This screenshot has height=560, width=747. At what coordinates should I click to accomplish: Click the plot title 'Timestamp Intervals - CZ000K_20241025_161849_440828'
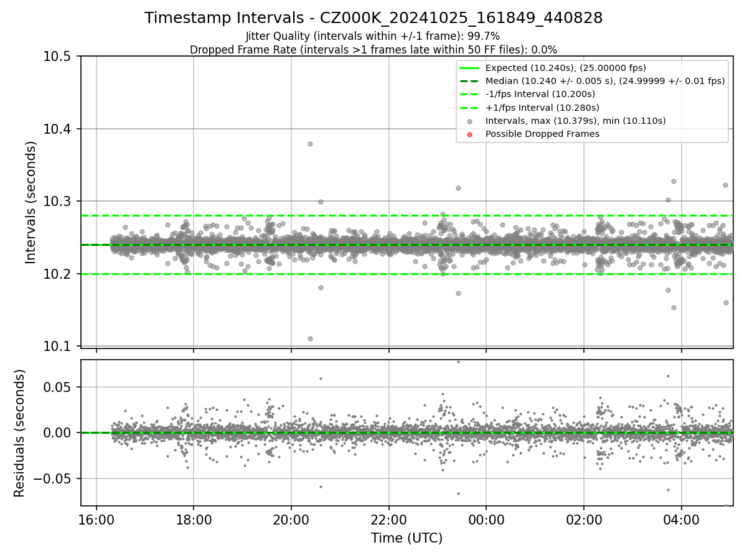pyautogui.click(x=374, y=18)
